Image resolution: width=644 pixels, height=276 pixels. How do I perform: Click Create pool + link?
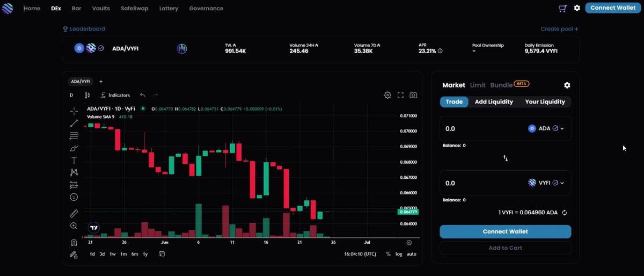click(560, 29)
